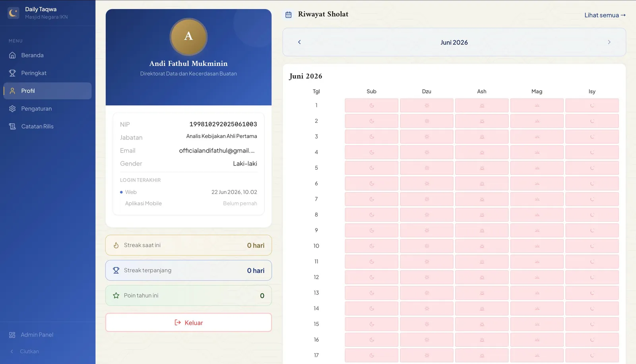Viewport: 636px width, 364px height.
Task: Click the Streak saat ini card
Action: pyautogui.click(x=188, y=245)
